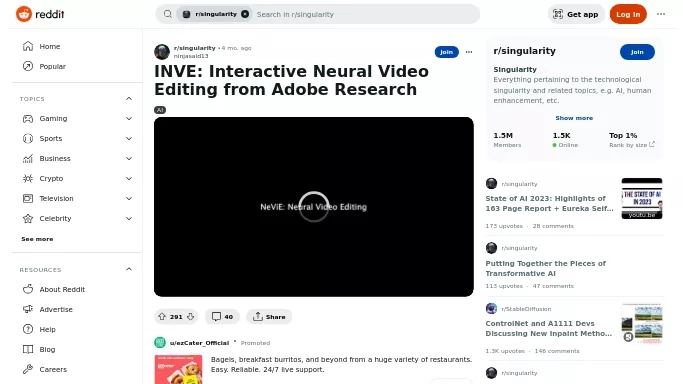Image resolution: width=683 pixels, height=384 pixels.
Task: Downvote the INVE post
Action: (x=190, y=317)
